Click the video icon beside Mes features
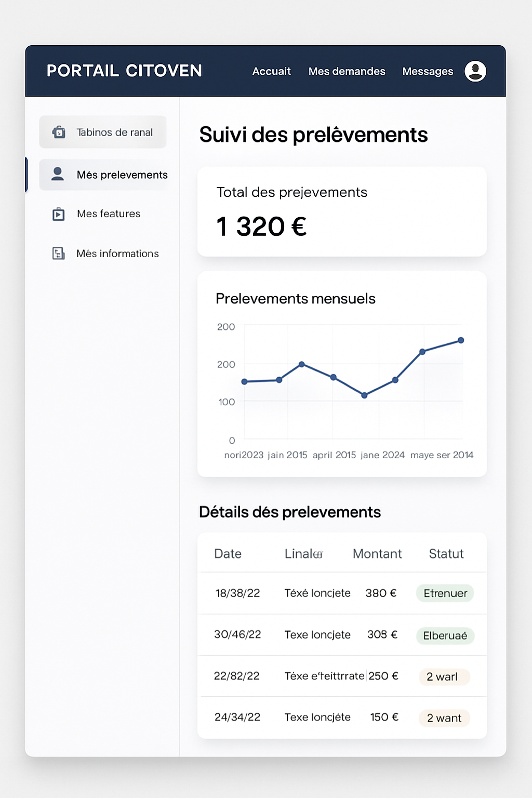Image resolution: width=532 pixels, height=798 pixels. pyautogui.click(x=58, y=214)
